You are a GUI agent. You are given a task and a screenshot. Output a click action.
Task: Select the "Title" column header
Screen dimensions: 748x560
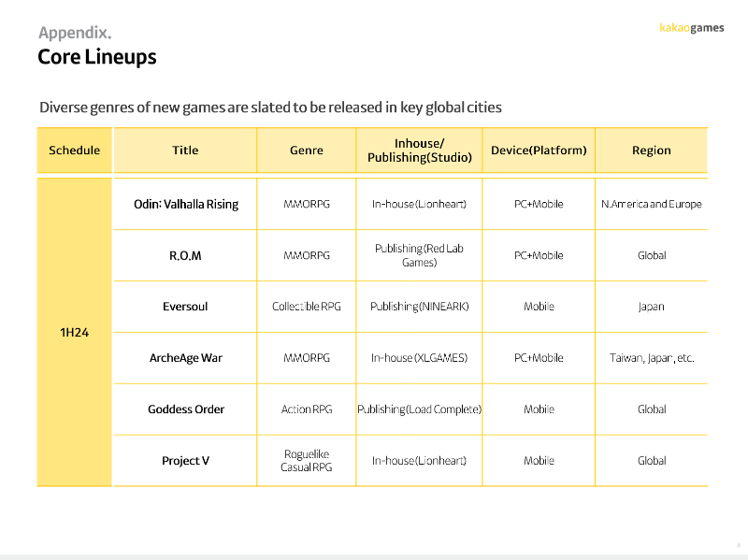click(185, 151)
